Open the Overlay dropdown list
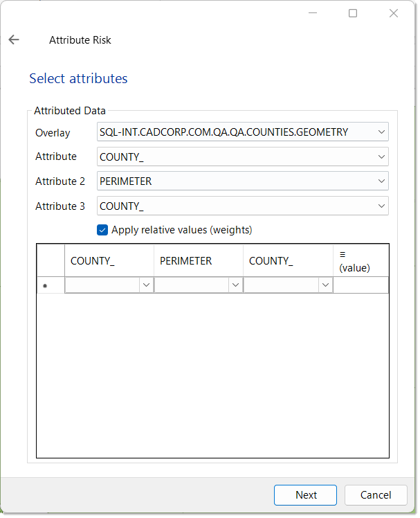Image resolution: width=420 pixels, height=518 pixels. (381, 132)
